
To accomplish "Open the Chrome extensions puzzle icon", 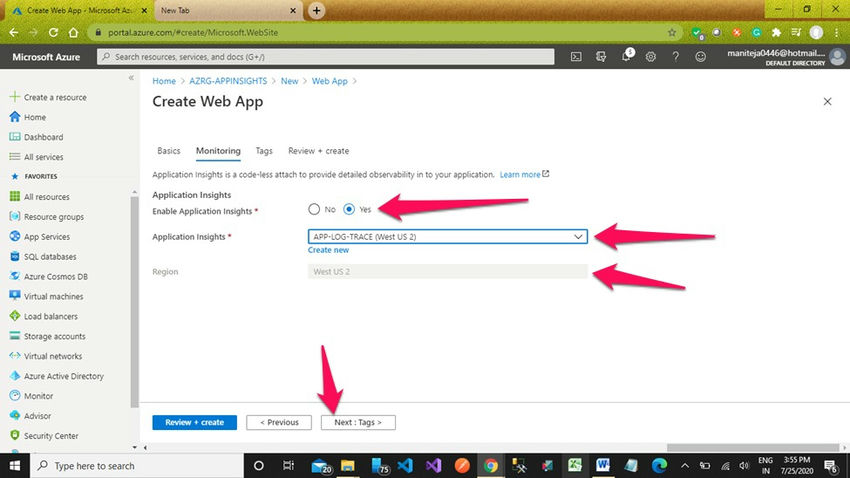I will pos(776,33).
